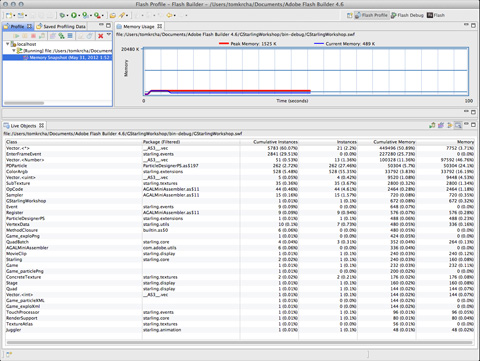Switch to the Flash perspective

tap(436, 15)
